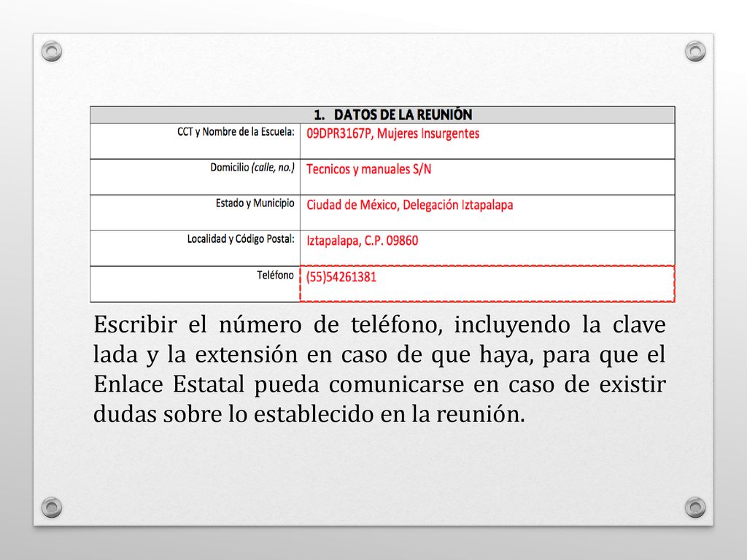Select the 'Teléfono' label

[x=275, y=275]
